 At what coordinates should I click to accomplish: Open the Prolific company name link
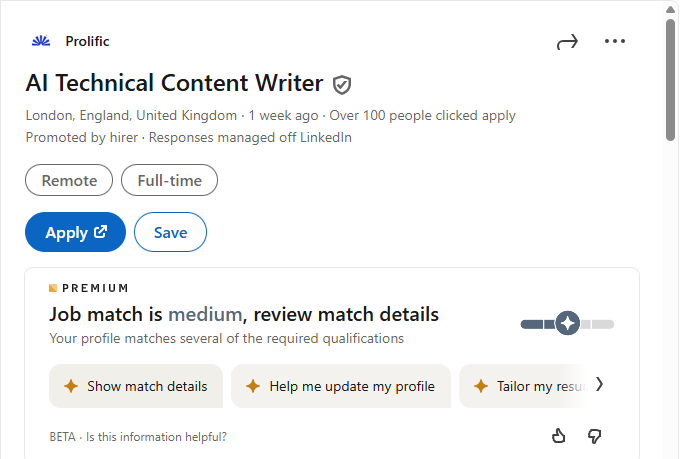87,41
